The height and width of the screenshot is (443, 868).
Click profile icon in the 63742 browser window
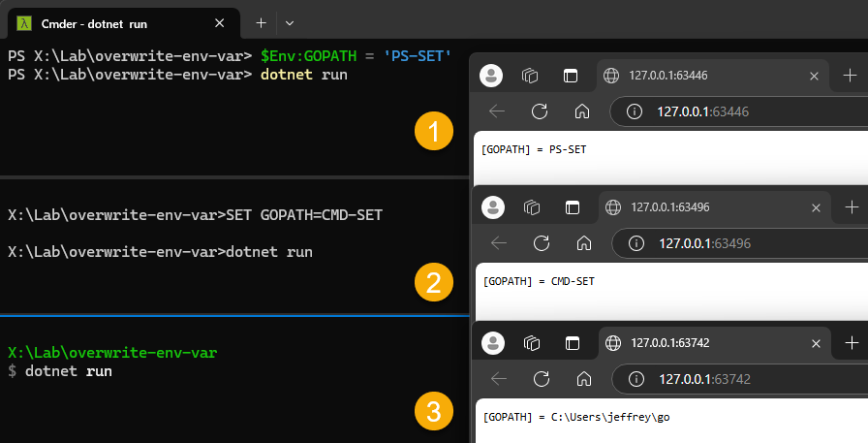(x=494, y=342)
